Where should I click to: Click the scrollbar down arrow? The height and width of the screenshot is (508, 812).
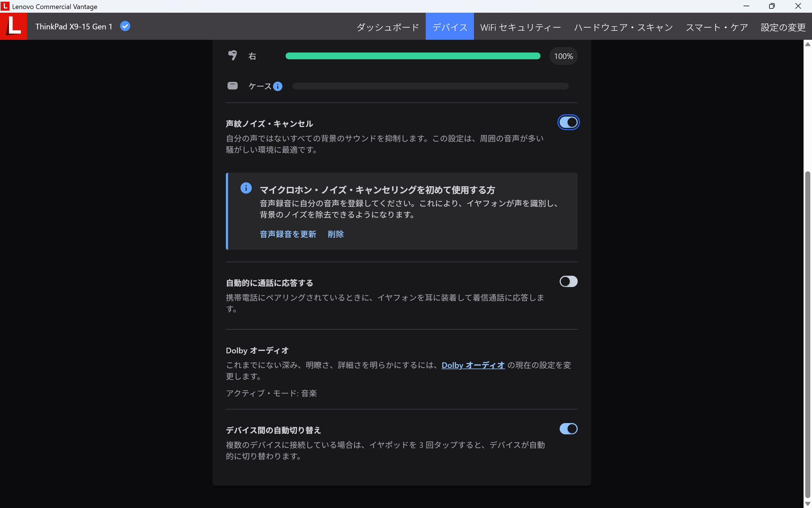click(808, 503)
